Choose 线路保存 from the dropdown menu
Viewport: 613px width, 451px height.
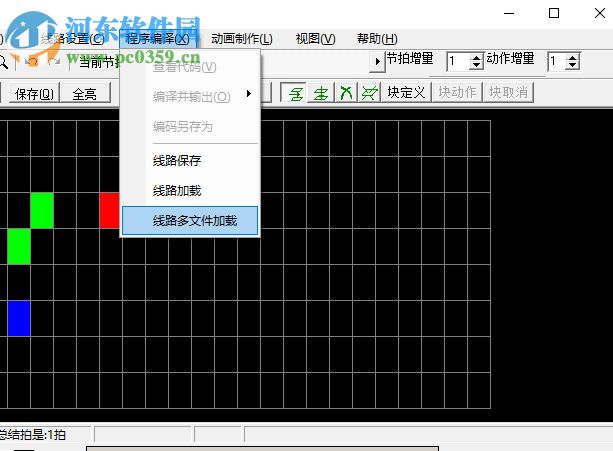click(x=190, y=160)
